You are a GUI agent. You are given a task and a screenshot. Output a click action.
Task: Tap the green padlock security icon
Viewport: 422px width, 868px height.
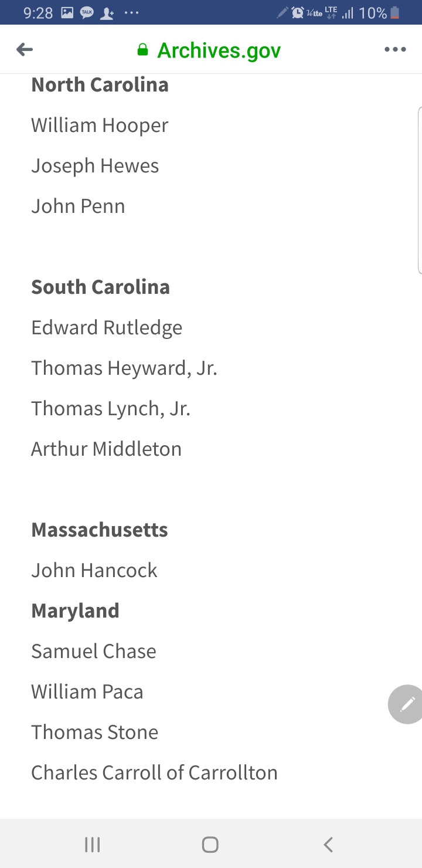[142, 50]
